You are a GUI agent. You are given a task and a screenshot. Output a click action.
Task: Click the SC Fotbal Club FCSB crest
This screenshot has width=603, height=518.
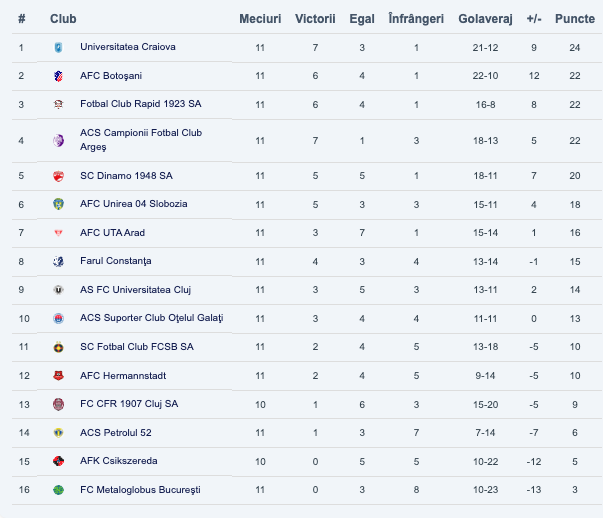coord(58,348)
